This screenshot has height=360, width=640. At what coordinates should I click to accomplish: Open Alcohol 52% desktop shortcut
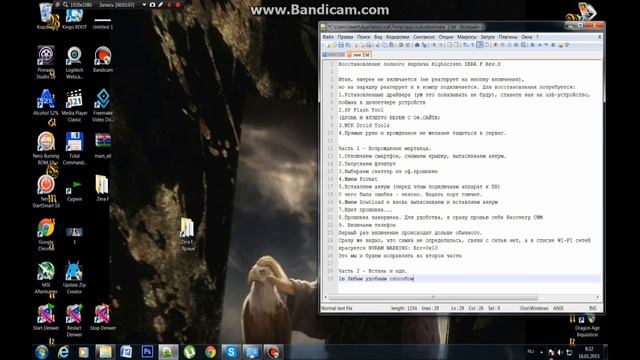46,102
